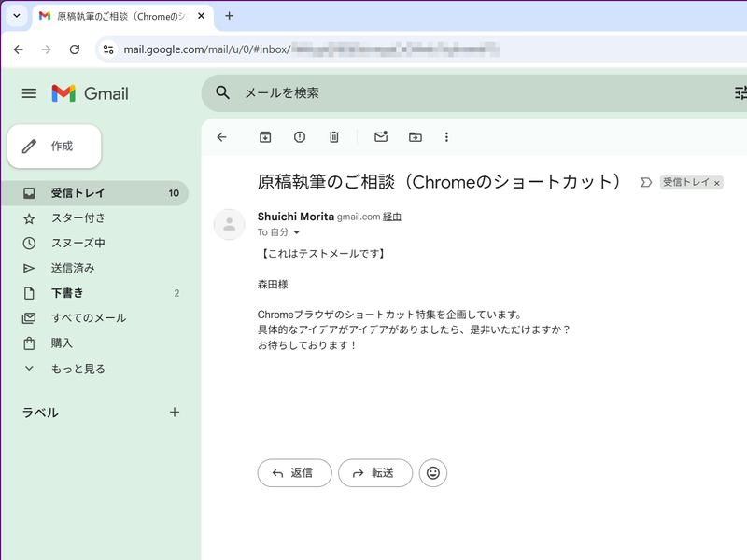
Task: Expand recipient details under To 自分
Action: point(296,232)
